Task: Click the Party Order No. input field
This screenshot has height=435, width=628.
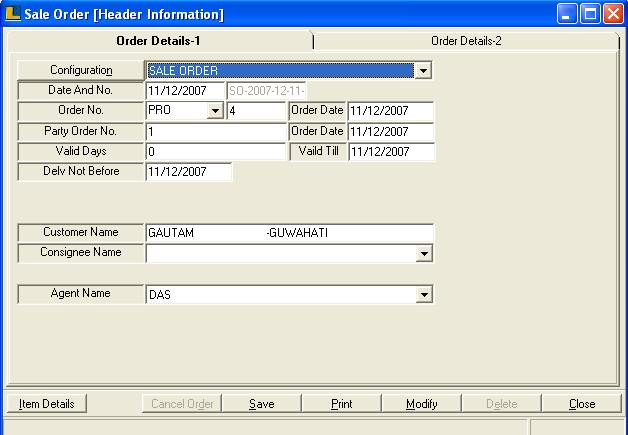Action: pyautogui.click(x=216, y=131)
